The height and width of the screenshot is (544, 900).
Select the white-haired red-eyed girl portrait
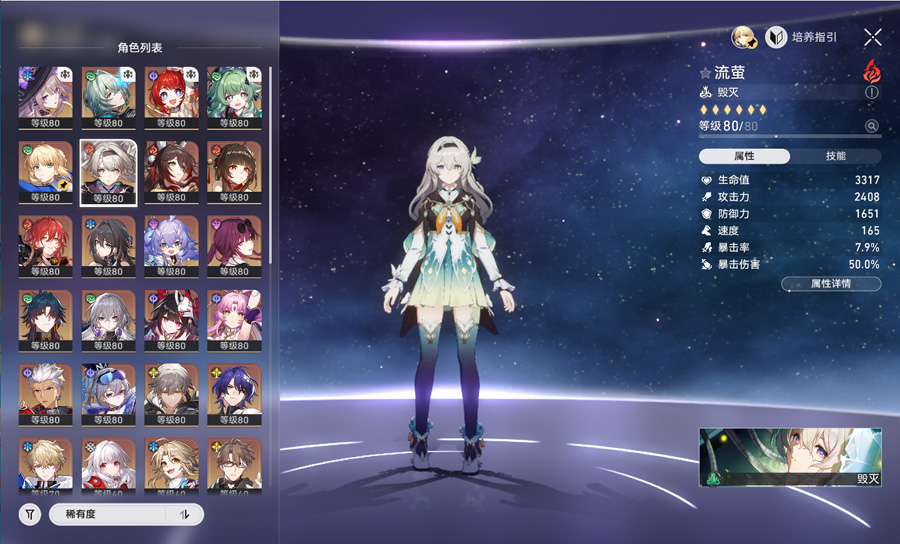pos(108,466)
